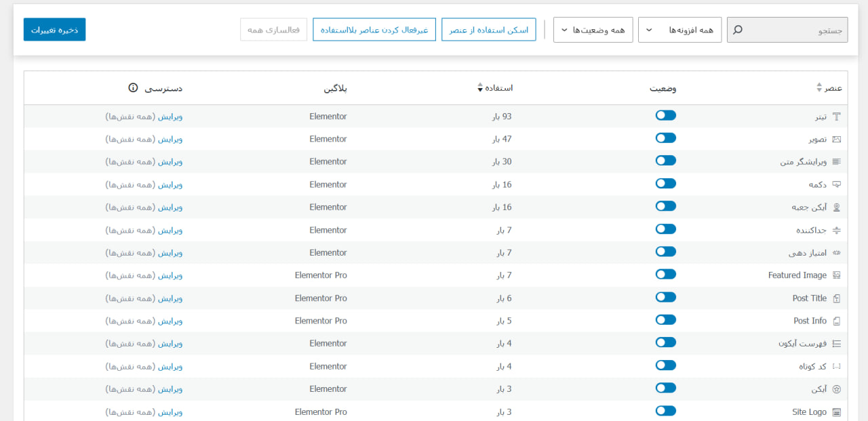This screenshot has height=421, width=868.
Task: Sort by عنصر column arrows
Action: click(818, 88)
